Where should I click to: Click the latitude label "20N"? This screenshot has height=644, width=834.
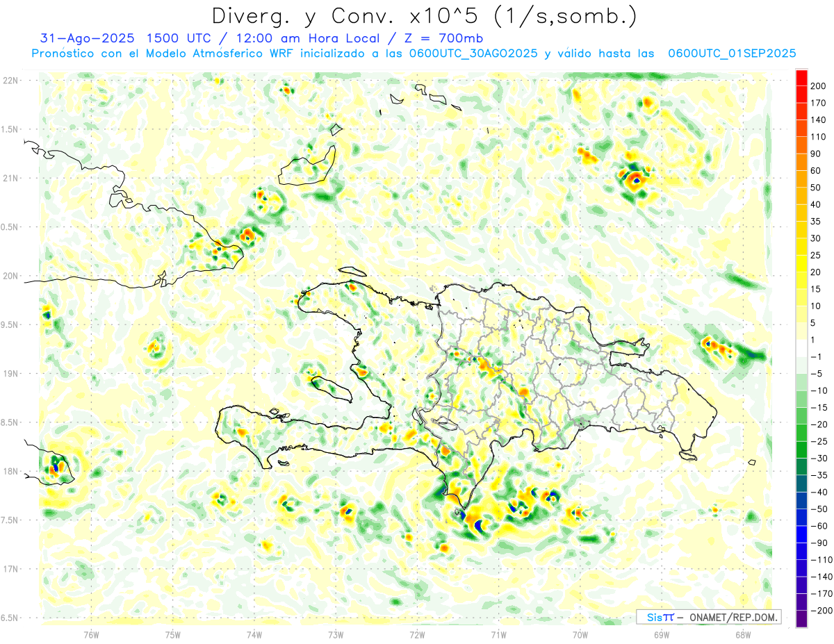(10, 276)
